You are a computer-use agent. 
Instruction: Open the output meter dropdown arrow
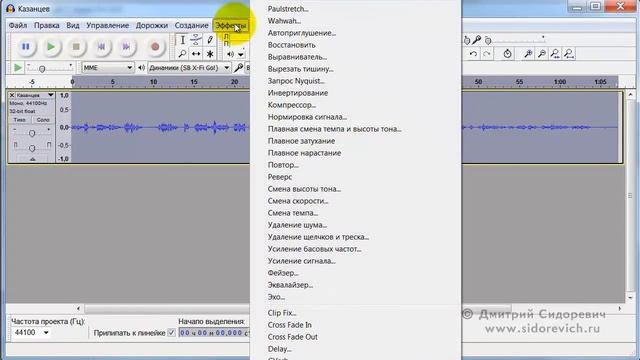[241, 54]
